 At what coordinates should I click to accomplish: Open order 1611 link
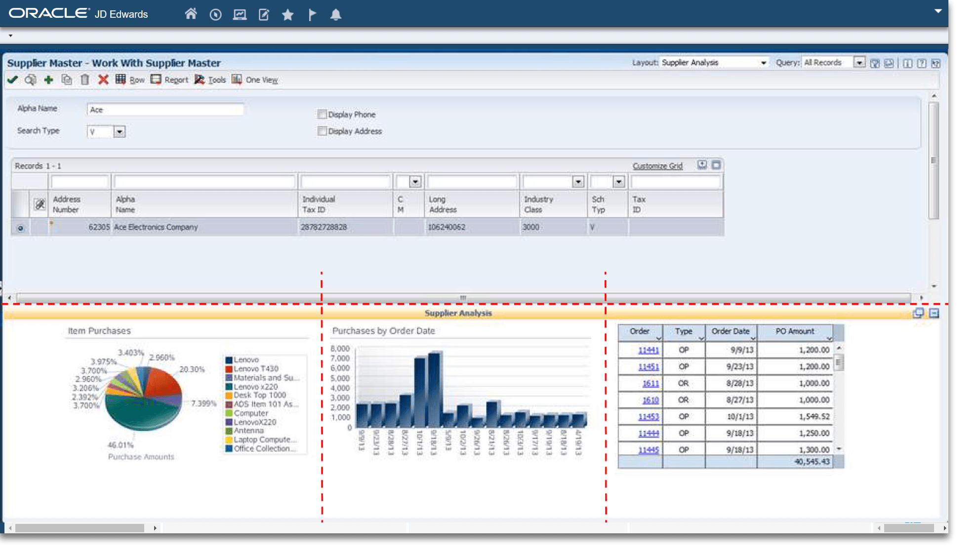tap(651, 384)
